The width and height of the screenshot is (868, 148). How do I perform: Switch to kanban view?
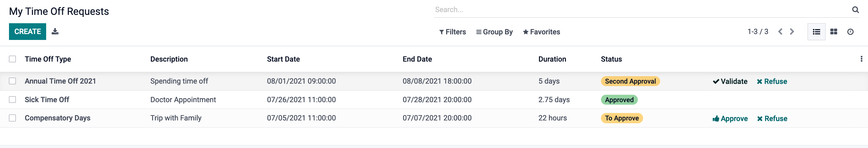tap(834, 32)
